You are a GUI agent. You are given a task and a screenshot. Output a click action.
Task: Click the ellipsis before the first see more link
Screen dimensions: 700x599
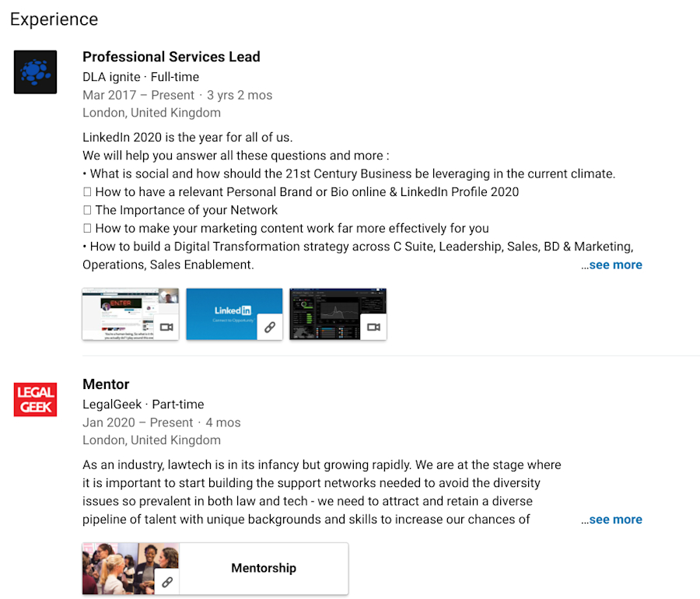[583, 264]
